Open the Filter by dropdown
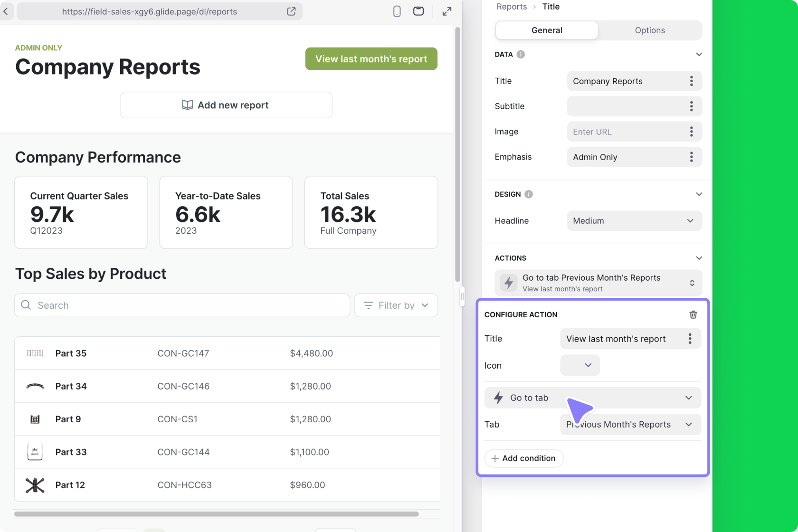This screenshot has width=798, height=532. point(396,305)
